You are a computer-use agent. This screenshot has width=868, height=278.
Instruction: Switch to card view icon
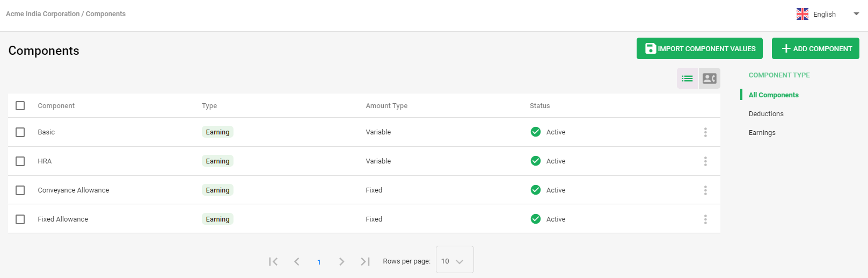tap(710, 79)
